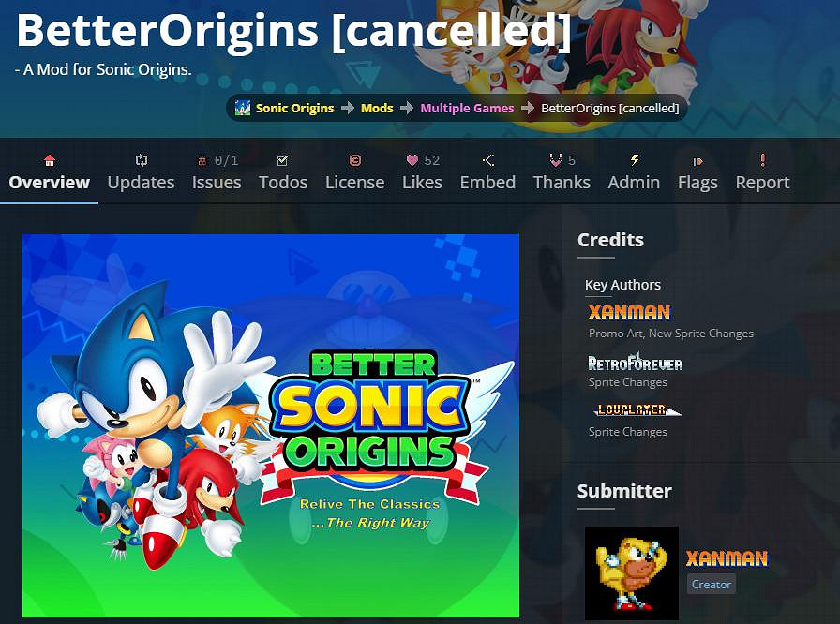Viewport: 840px width, 624px height.
Task: Click the exclamation icon above Report
Action: click(763, 159)
